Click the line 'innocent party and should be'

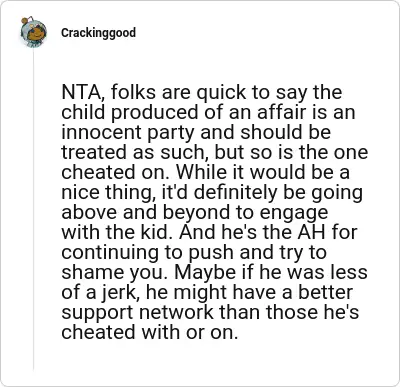pyautogui.click(x=196, y=132)
